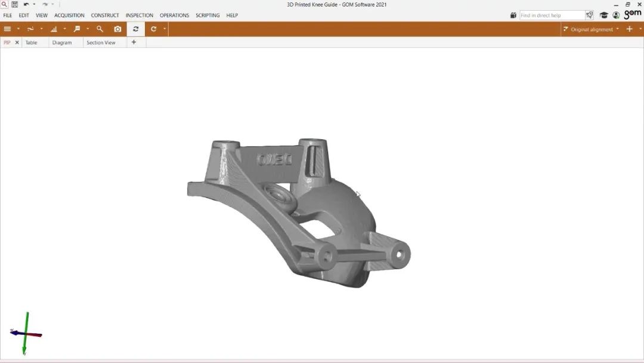Open the dropdown arrow beside the undo icon

tap(34, 4)
